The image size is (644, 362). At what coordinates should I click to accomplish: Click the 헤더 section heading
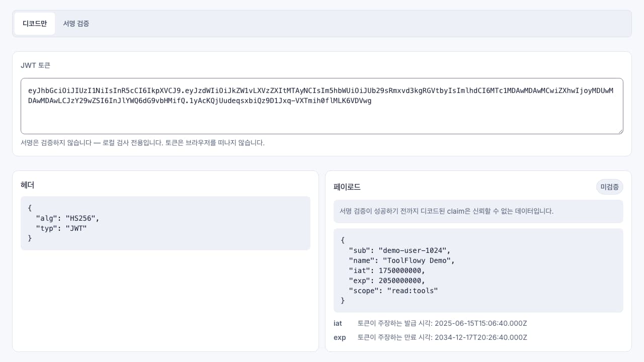coord(28,185)
